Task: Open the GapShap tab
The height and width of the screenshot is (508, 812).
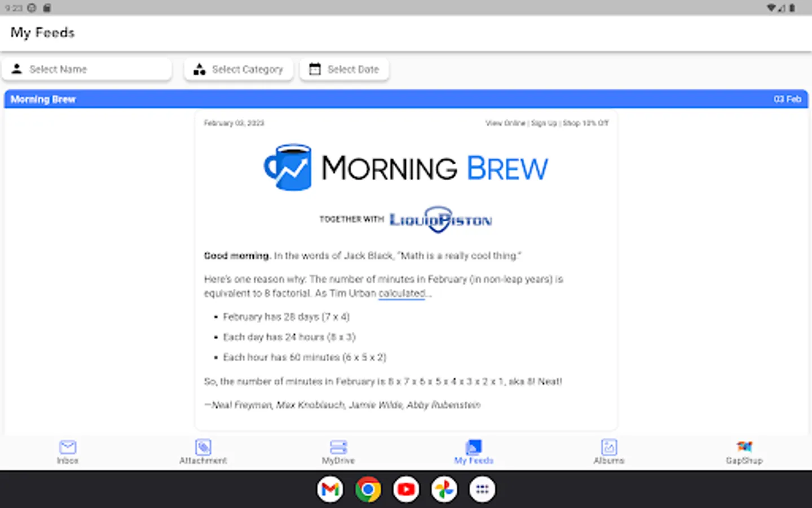Action: coord(744,452)
